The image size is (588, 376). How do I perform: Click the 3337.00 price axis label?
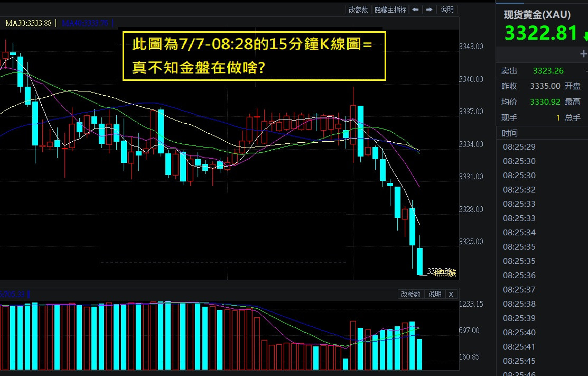(471, 112)
